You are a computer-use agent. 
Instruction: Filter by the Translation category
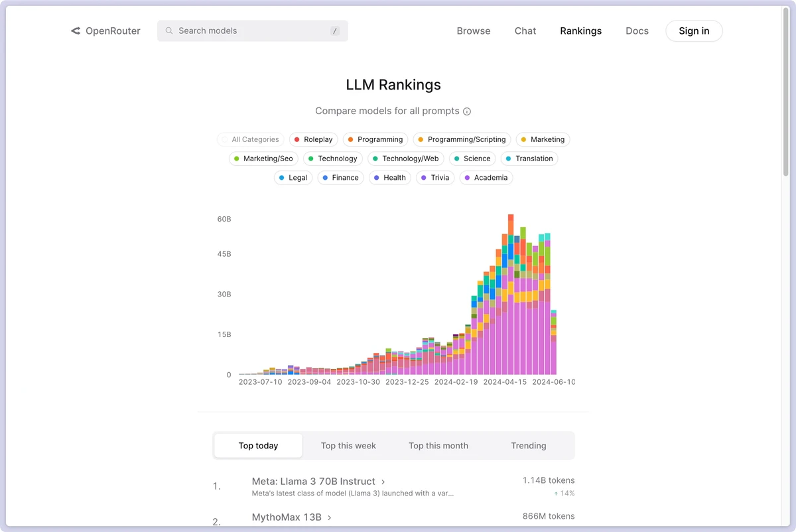[x=529, y=159]
